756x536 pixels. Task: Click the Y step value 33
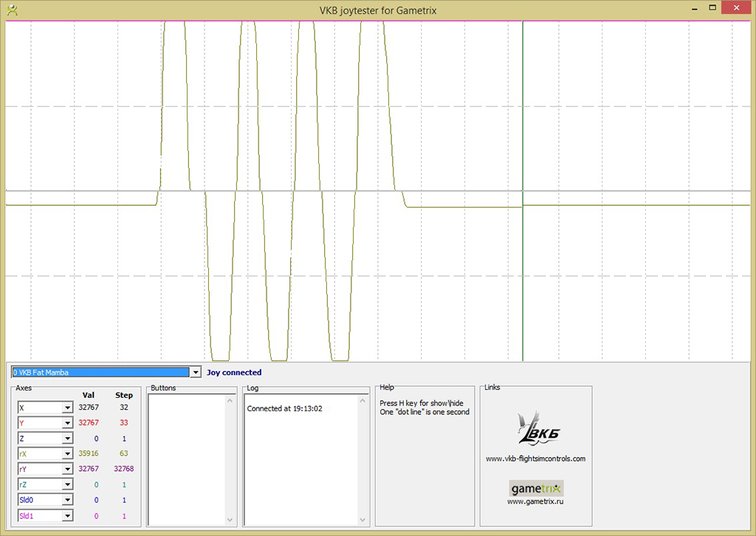124,422
